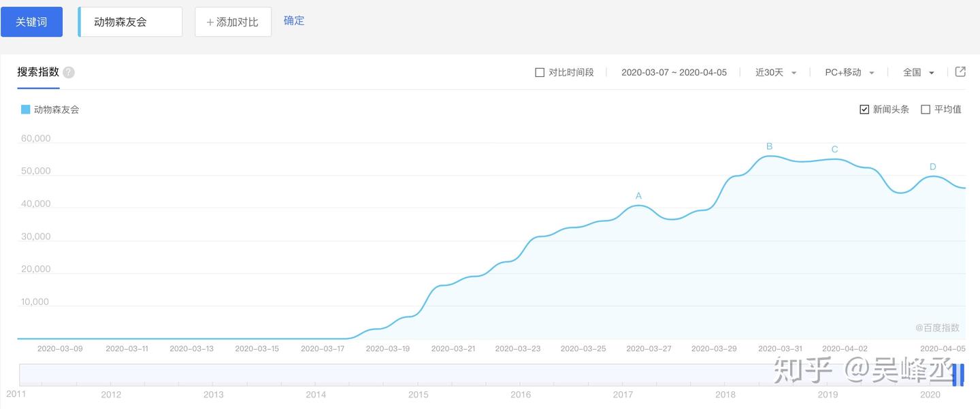Expand the PC+移动 device dropdown
This screenshot has width=980, height=409.
coord(849,72)
